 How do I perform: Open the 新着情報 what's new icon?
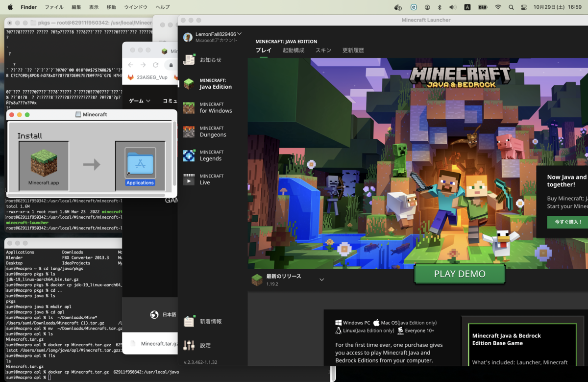point(189,321)
